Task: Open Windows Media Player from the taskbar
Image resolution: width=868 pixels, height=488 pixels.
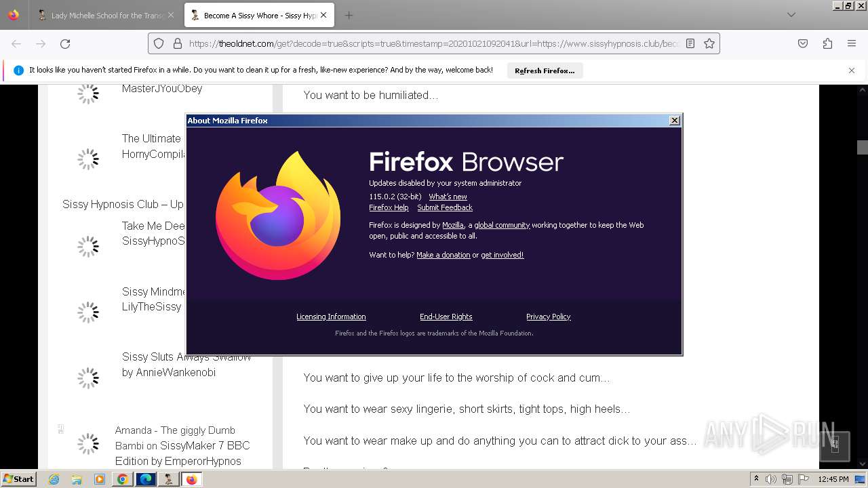Action: click(100, 479)
